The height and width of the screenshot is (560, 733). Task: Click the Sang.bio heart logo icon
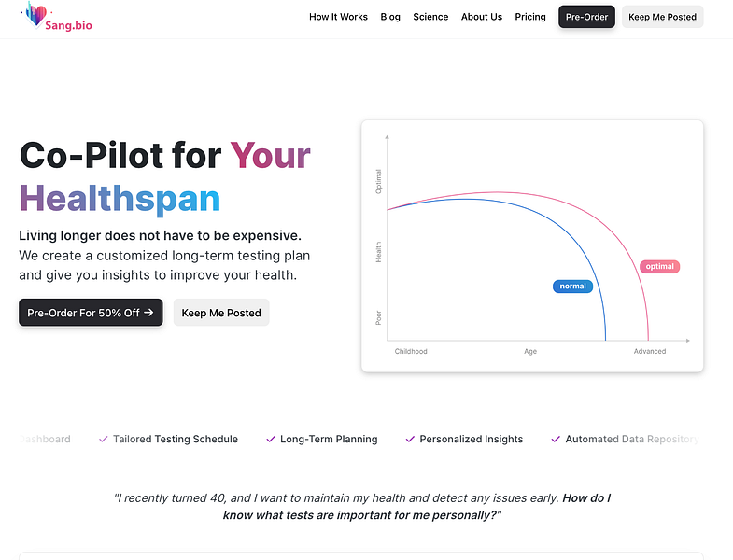35,15
